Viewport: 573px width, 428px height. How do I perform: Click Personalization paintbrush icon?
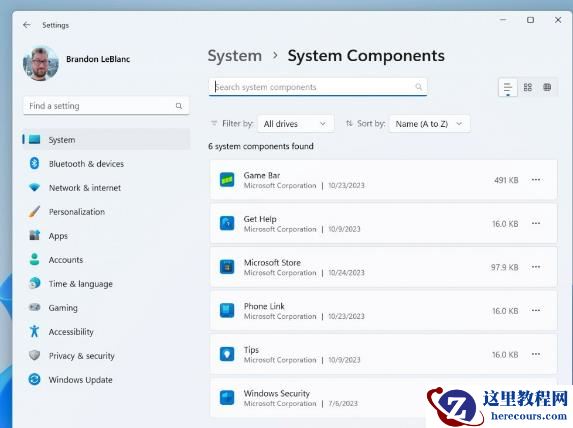(34, 212)
